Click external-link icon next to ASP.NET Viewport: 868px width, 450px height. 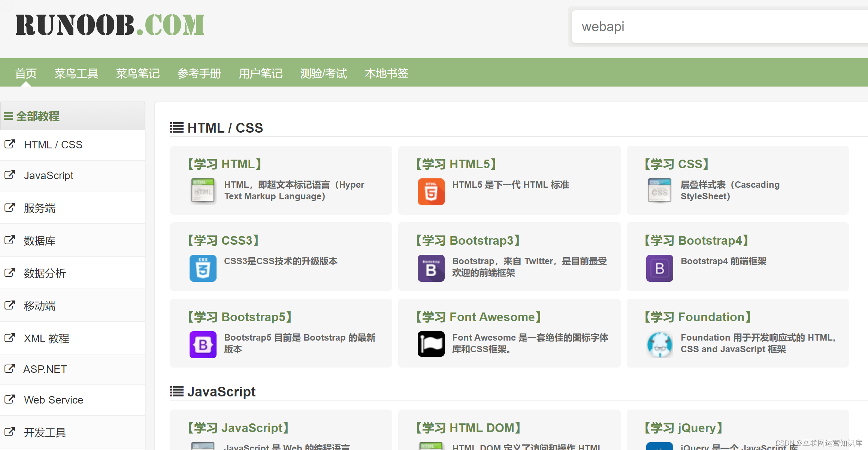point(10,369)
